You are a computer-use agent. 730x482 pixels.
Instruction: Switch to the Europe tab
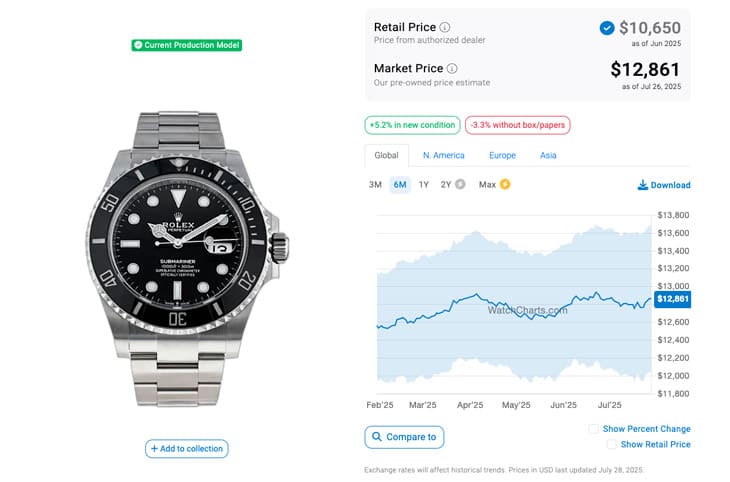point(502,156)
